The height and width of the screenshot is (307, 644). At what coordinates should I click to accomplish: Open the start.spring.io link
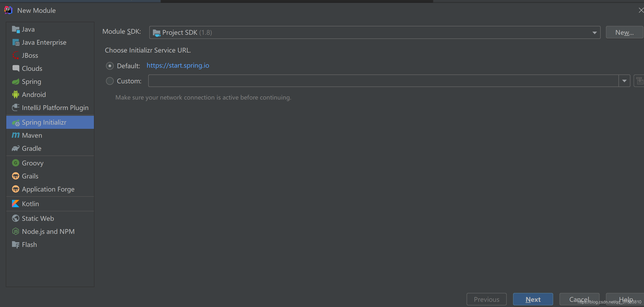click(178, 65)
